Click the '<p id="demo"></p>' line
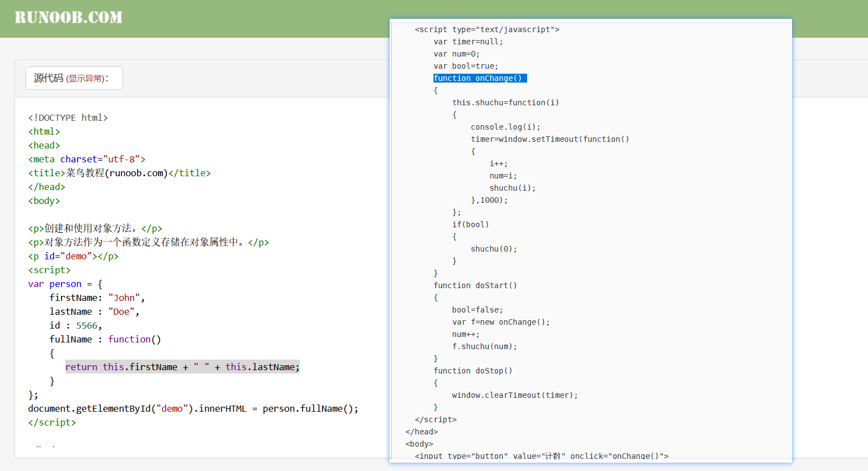This screenshot has width=868, height=471. [73, 256]
